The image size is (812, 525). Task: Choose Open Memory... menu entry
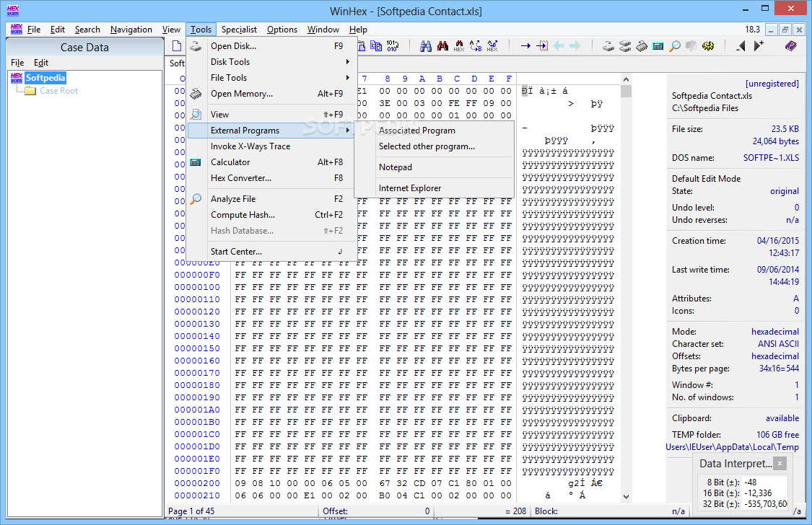click(271, 94)
